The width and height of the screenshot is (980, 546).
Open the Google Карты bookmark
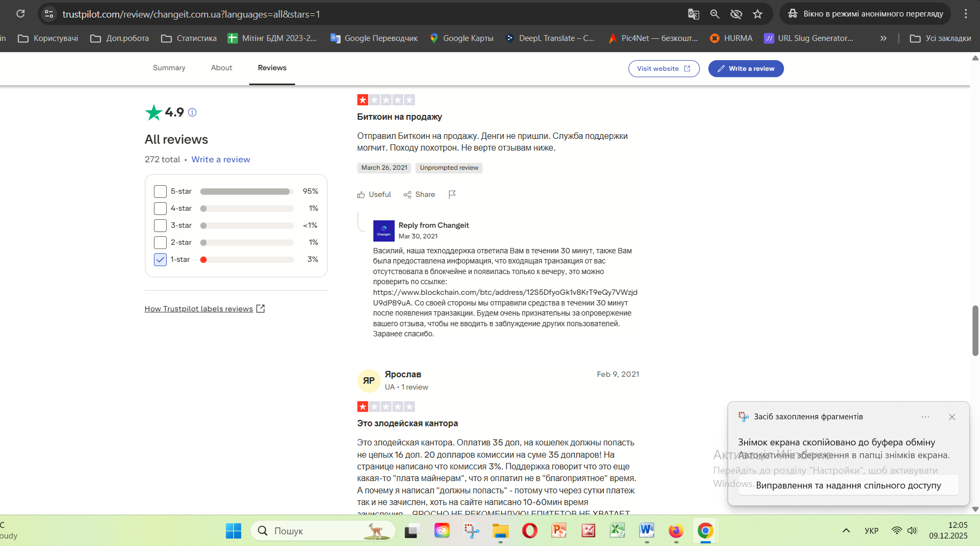[461, 38]
